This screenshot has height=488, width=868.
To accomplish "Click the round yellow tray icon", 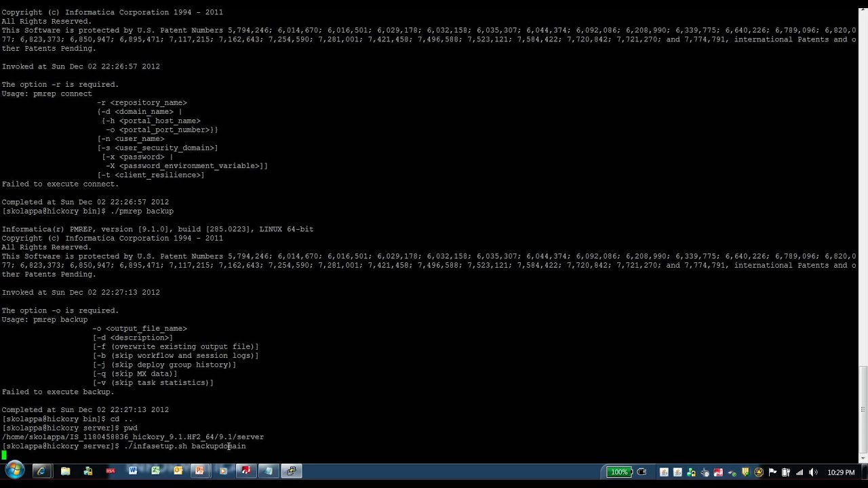I will [759, 472].
